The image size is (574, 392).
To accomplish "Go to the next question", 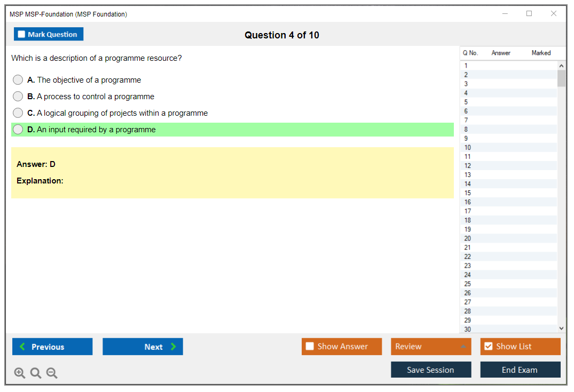I will coord(143,347).
